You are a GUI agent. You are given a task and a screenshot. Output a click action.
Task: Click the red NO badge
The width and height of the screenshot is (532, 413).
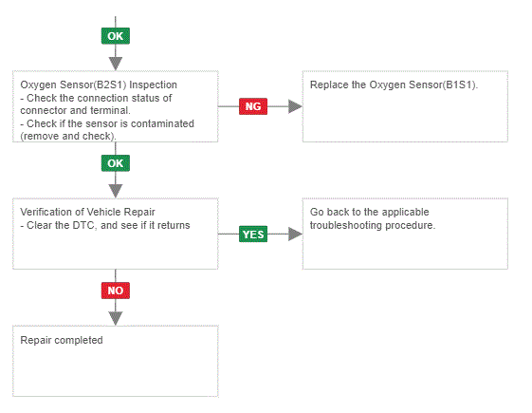pos(116,291)
